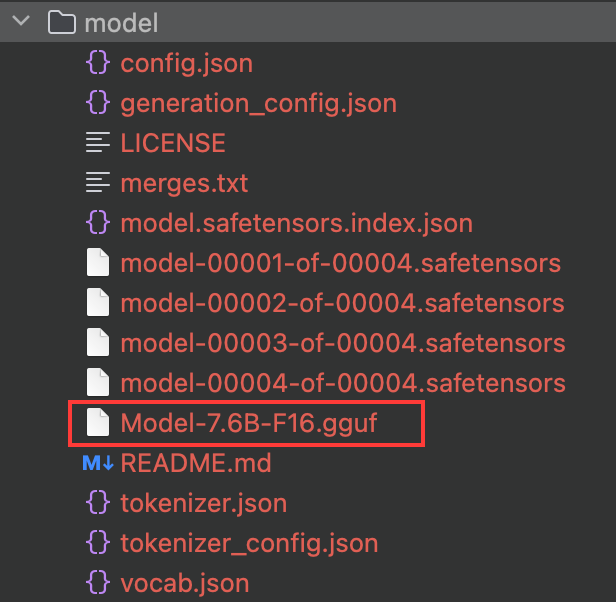Select the LICENSE file
The width and height of the screenshot is (616, 602).
click(173, 143)
